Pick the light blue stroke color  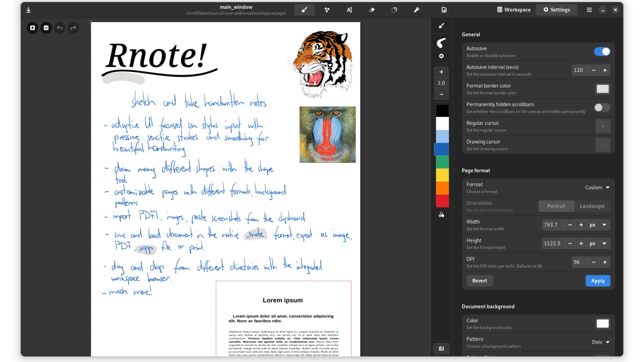[x=442, y=137]
